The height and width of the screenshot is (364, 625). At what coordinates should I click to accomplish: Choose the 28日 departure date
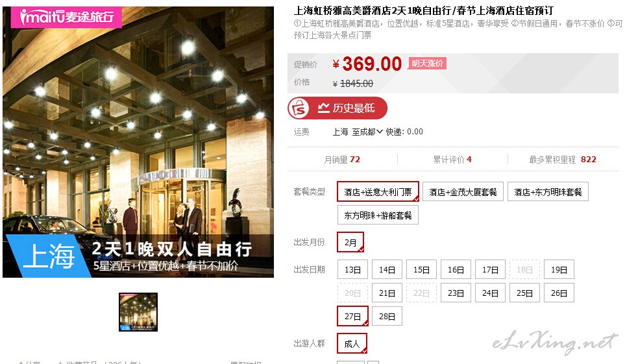tap(387, 316)
